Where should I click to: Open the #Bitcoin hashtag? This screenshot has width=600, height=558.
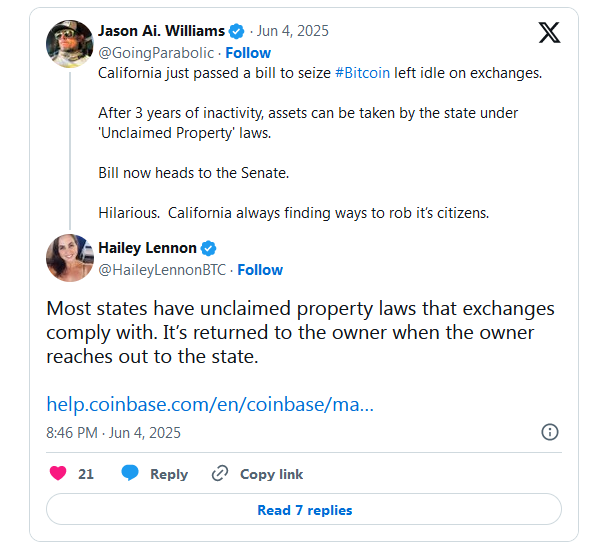point(362,73)
